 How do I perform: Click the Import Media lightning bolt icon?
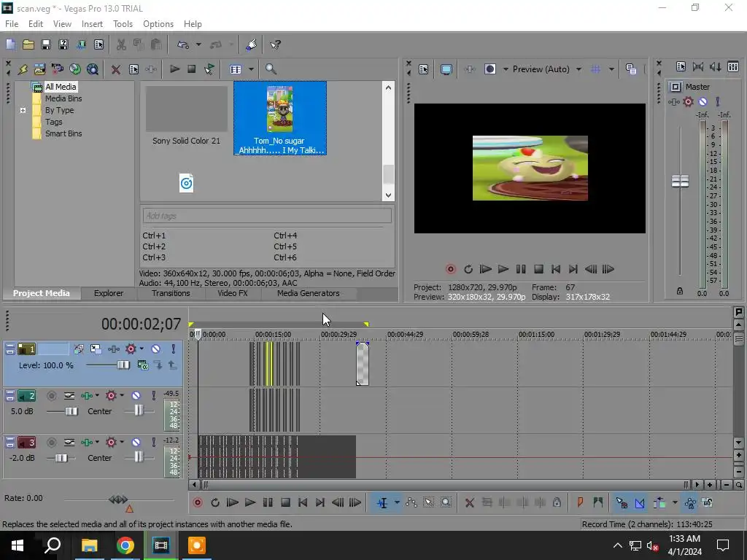coord(23,69)
